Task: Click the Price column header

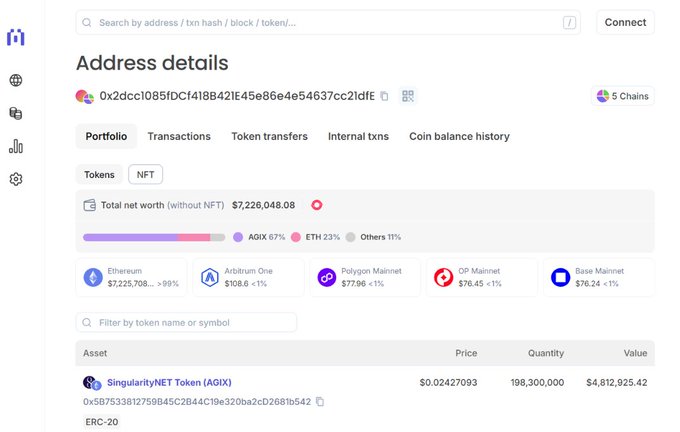Action: tap(466, 353)
